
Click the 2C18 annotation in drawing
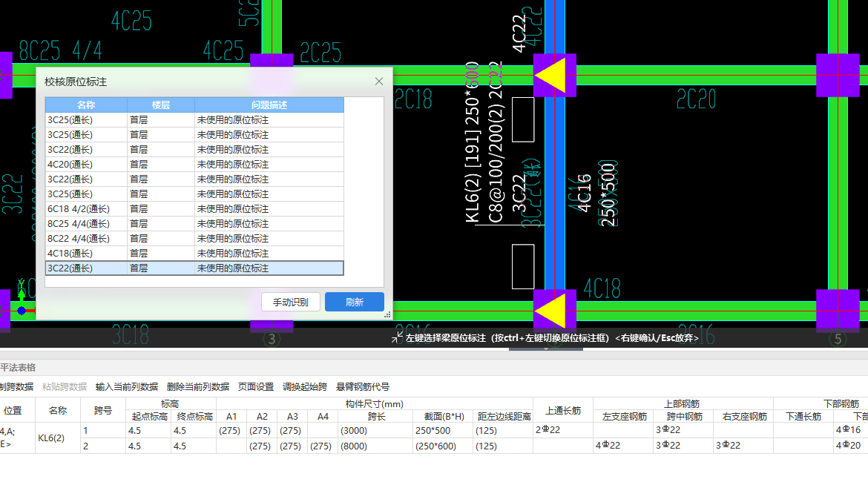[413, 99]
